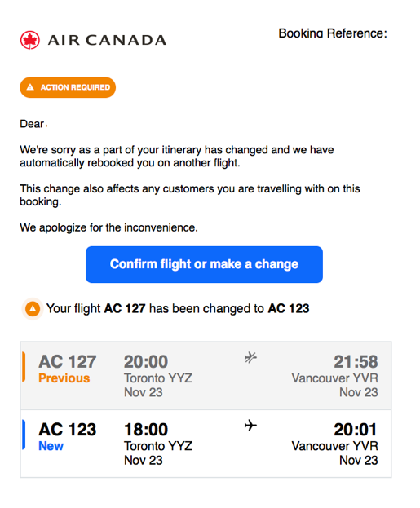Click the flight changed notice text
The width and height of the screenshot is (420, 508).
178,309
